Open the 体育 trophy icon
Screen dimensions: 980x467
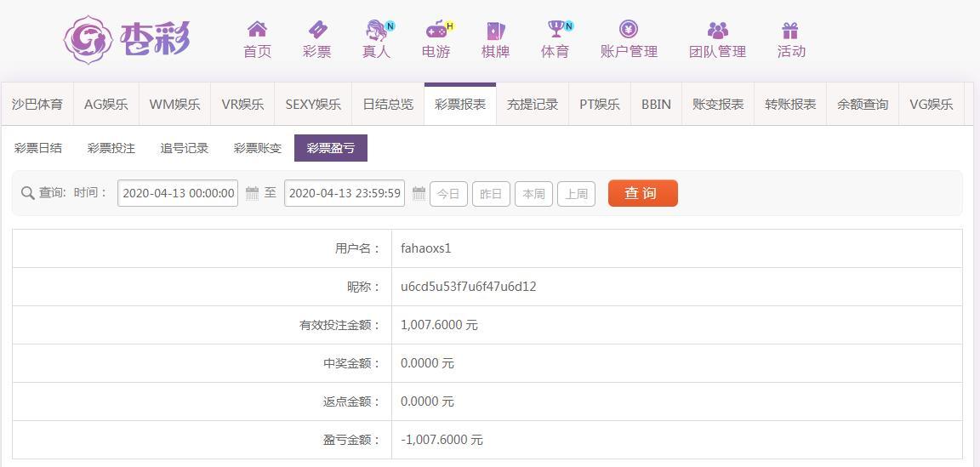click(555, 30)
